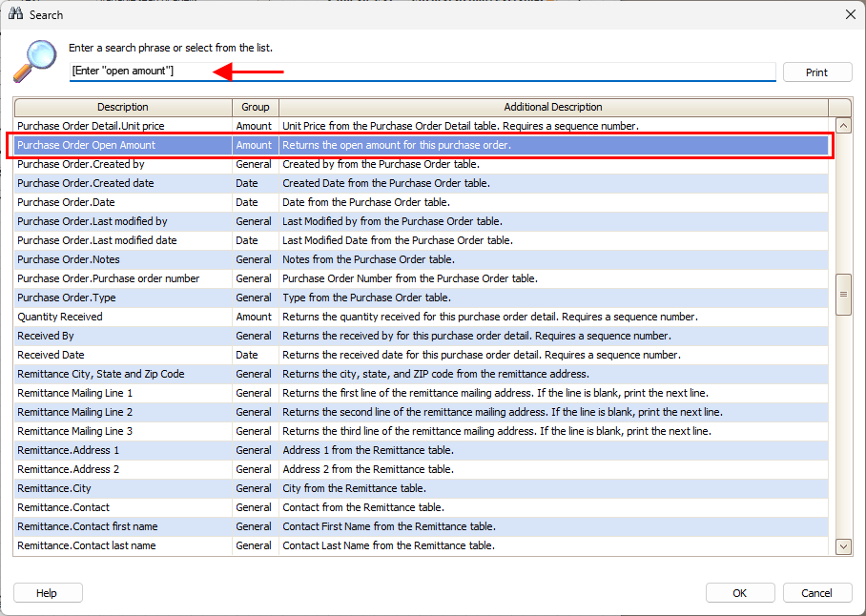Click 'Type from the Purchase Order table.'
The width and height of the screenshot is (866, 616).
pyautogui.click(x=367, y=298)
